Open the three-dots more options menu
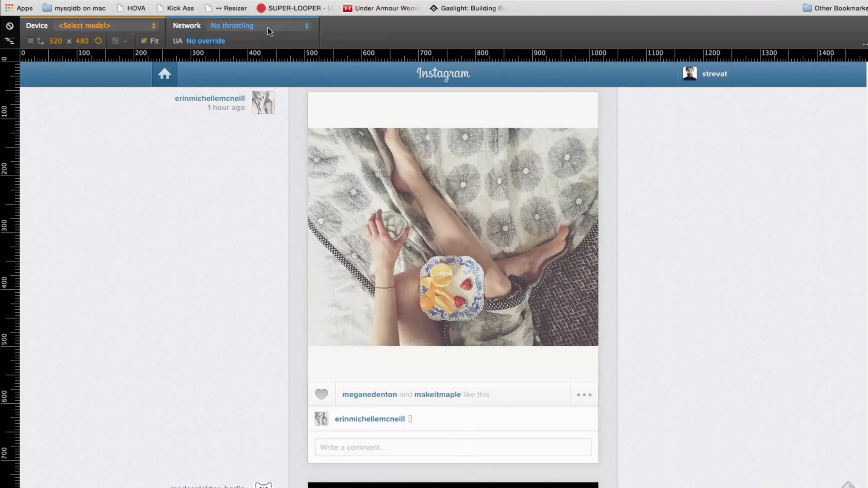 point(584,395)
